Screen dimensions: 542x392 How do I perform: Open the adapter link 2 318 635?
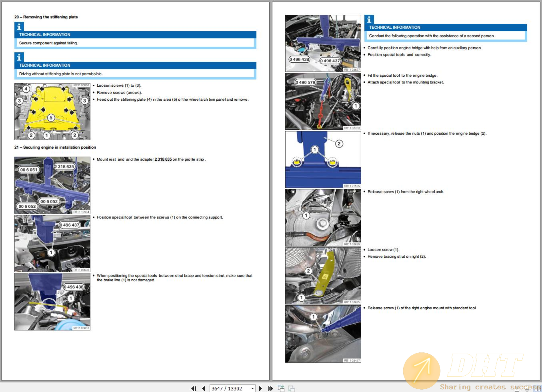163,159
